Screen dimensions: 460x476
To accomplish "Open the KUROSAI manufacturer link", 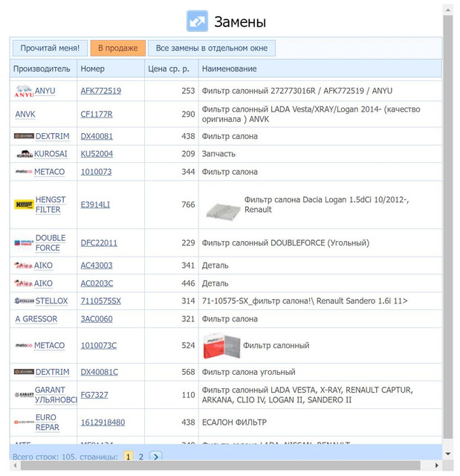I will (x=51, y=154).
